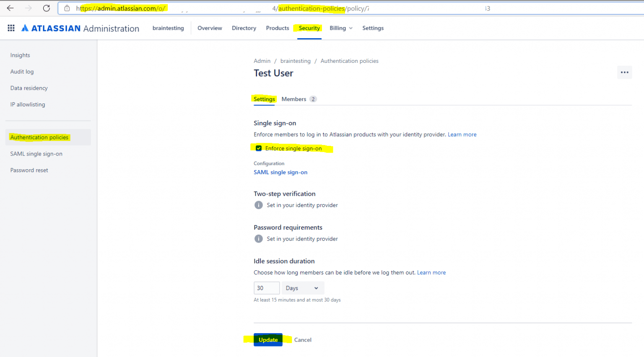Click the info icon beside Two-step verification
This screenshot has height=357, width=644.
(x=258, y=205)
